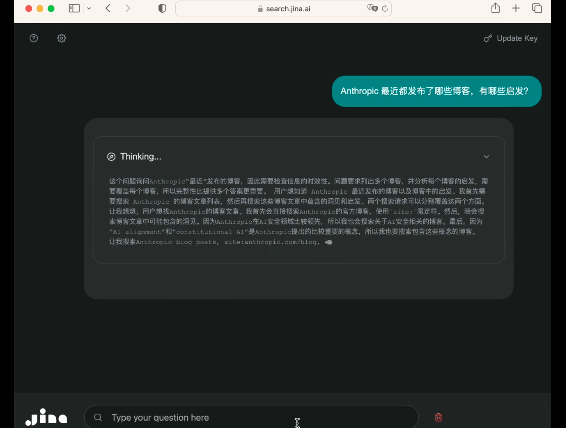
Task: Click the search magnifier icon in input
Action: coord(98,418)
